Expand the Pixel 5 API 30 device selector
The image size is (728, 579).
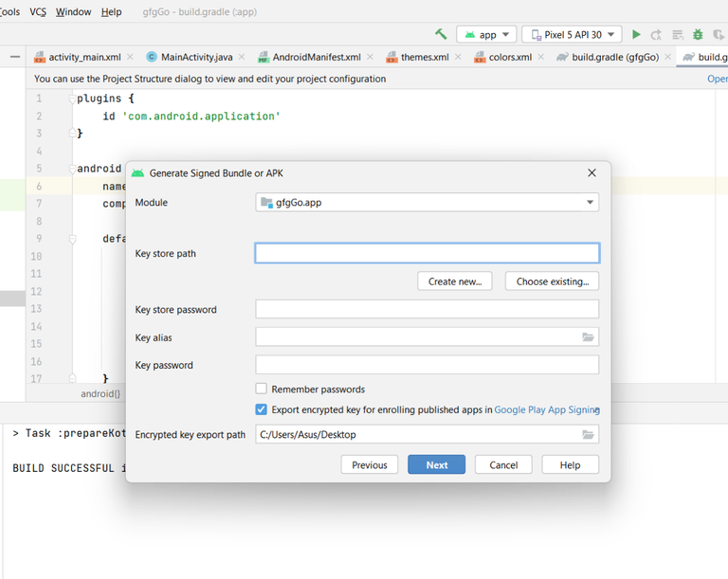[572, 34]
